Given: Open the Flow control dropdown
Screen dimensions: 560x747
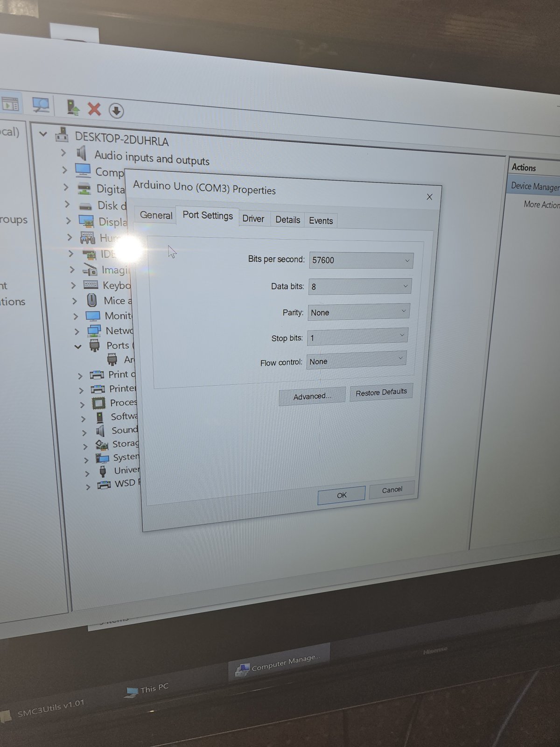Looking at the screenshot, I should [356, 361].
